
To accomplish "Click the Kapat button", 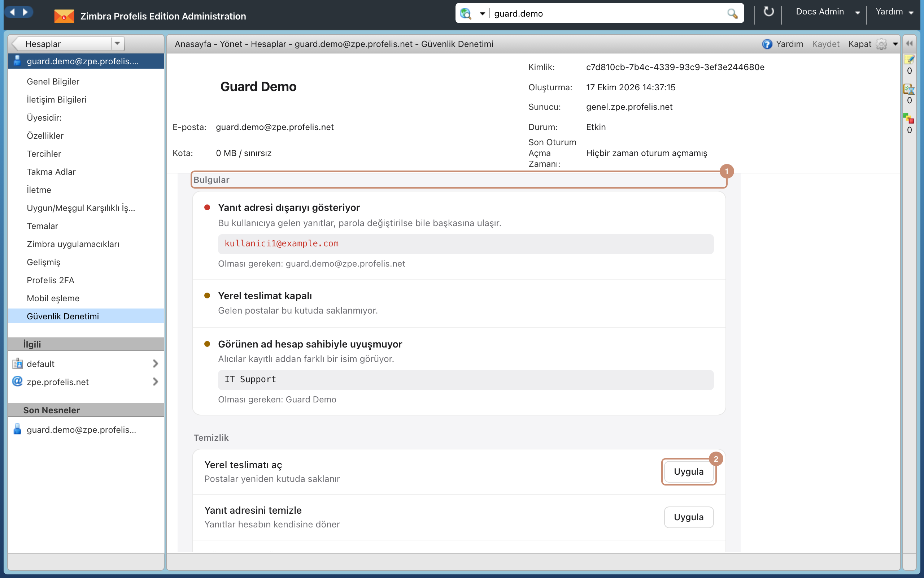I will [859, 44].
